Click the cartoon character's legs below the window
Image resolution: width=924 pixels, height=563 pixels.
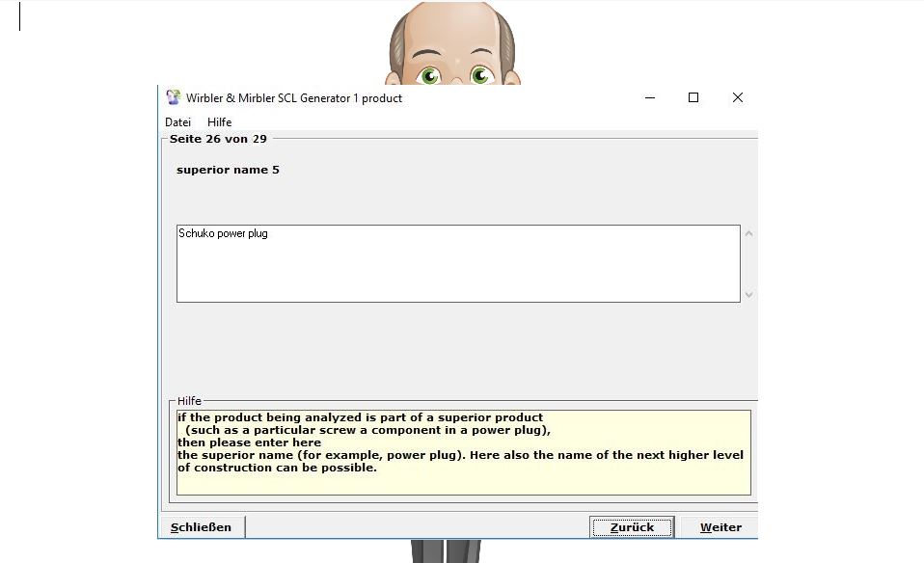click(x=445, y=551)
